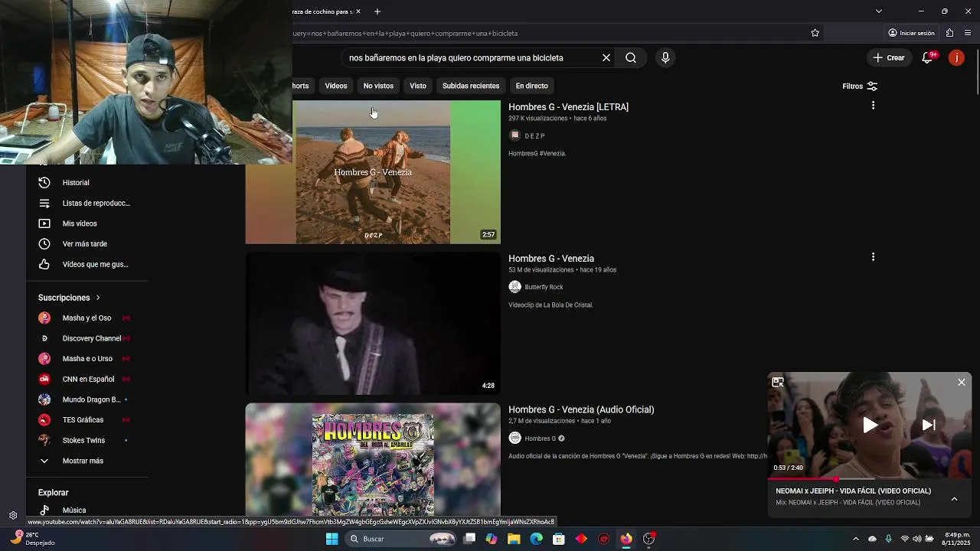Open the Filtros options
This screenshot has height=551, width=980.
point(860,86)
